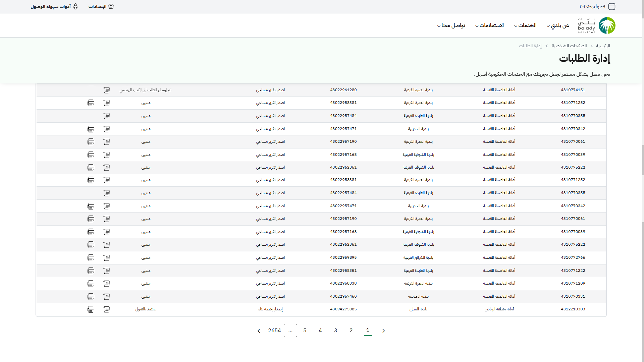Viewport: 644px width, 362px height.
Task: Open details document icon for request 4310774151
Action: pyautogui.click(x=107, y=90)
